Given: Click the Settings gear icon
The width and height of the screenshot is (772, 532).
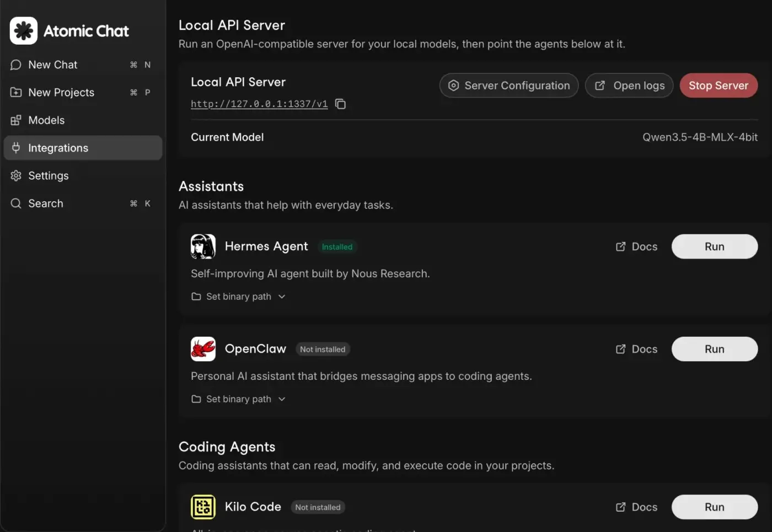Looking at the screenshot, I should (x=16, y=176).
